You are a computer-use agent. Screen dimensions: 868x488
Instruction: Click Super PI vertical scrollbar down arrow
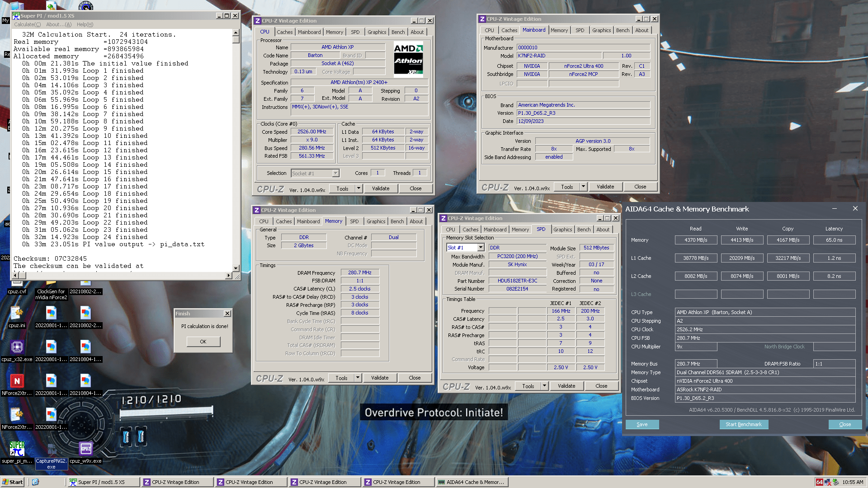[236, 268]
